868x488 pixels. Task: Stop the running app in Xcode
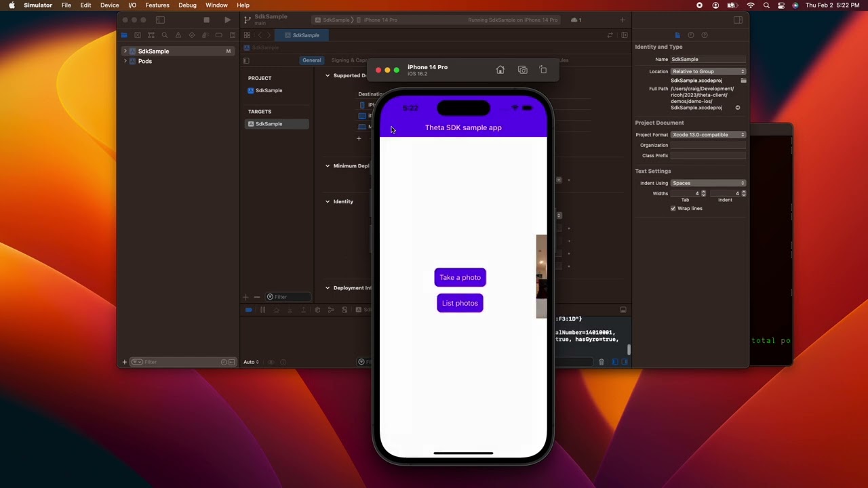pos(206,20)
